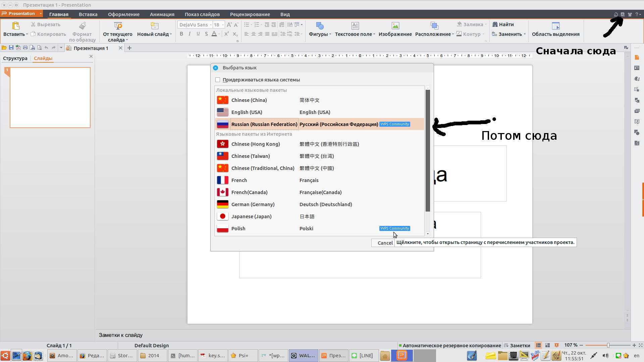Viewport: 644px width, 362px height.
Task: Open the Presentation application menu dropdown
Action: [x=41, y=14]
